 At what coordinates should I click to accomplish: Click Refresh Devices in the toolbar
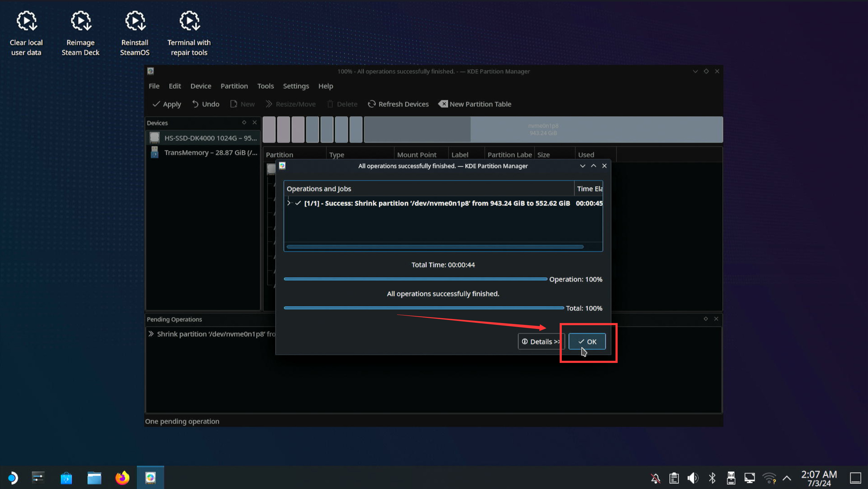[398, 104]
